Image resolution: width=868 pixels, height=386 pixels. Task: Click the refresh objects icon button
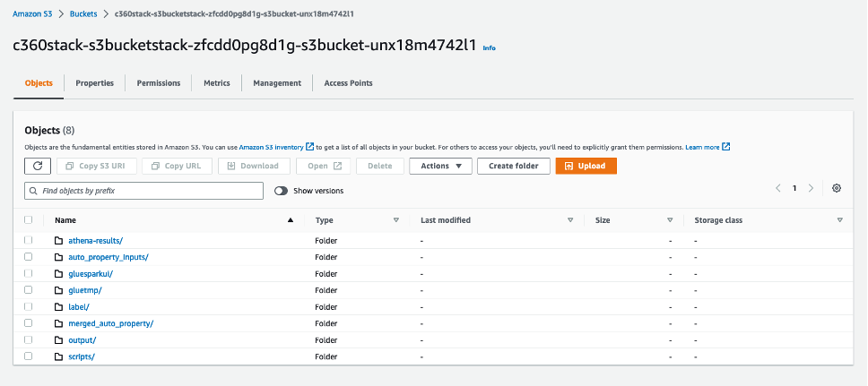coord(38,166)
